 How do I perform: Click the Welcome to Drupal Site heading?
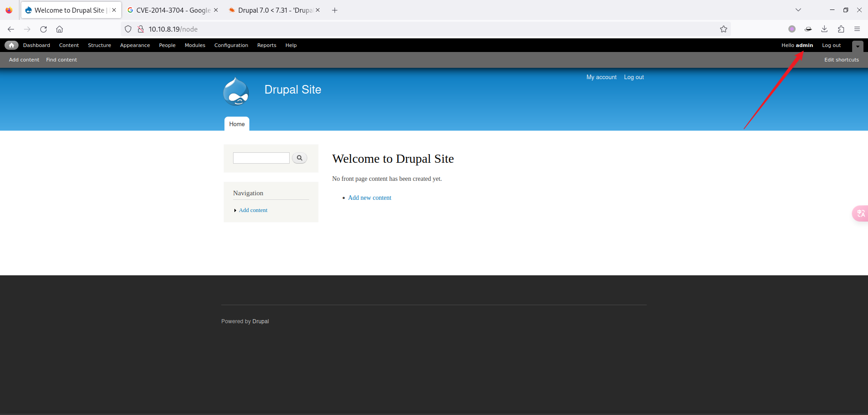click(393, 159)
